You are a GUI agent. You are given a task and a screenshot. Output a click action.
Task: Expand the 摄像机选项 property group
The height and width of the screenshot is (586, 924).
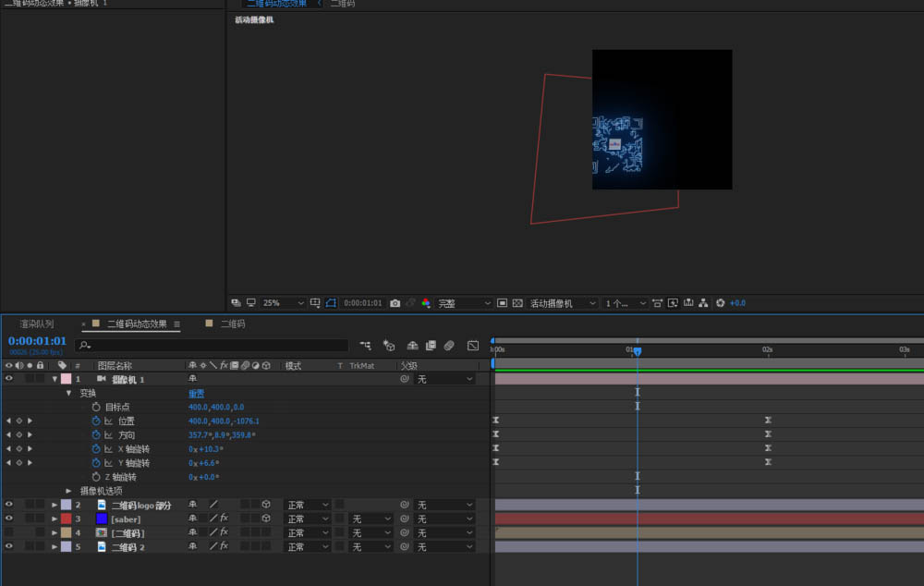pyautogui.click(x=68, y=491)
